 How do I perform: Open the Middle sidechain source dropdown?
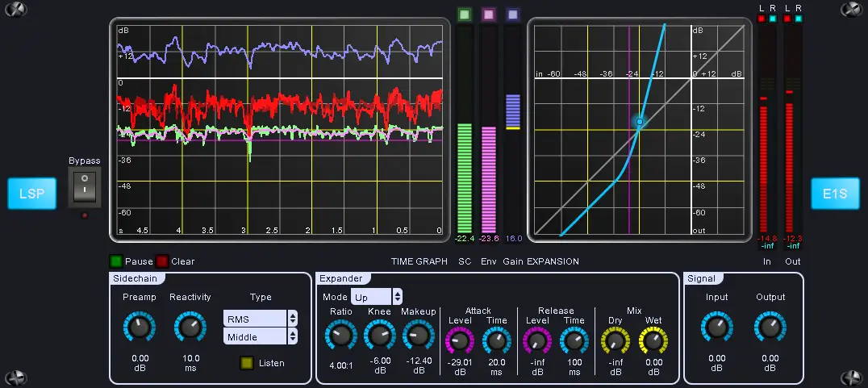point(261,336)
